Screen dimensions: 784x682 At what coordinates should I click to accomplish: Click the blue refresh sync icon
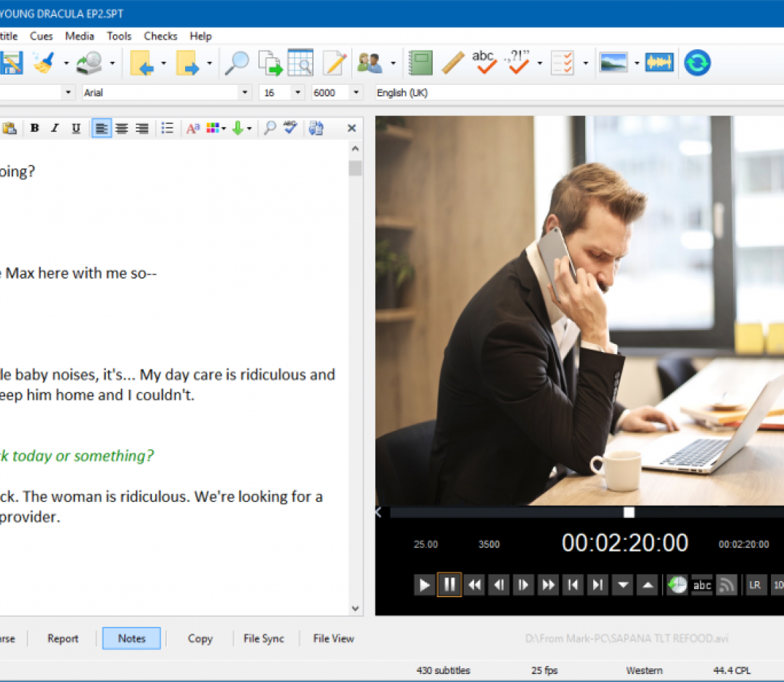pos(697,63)
